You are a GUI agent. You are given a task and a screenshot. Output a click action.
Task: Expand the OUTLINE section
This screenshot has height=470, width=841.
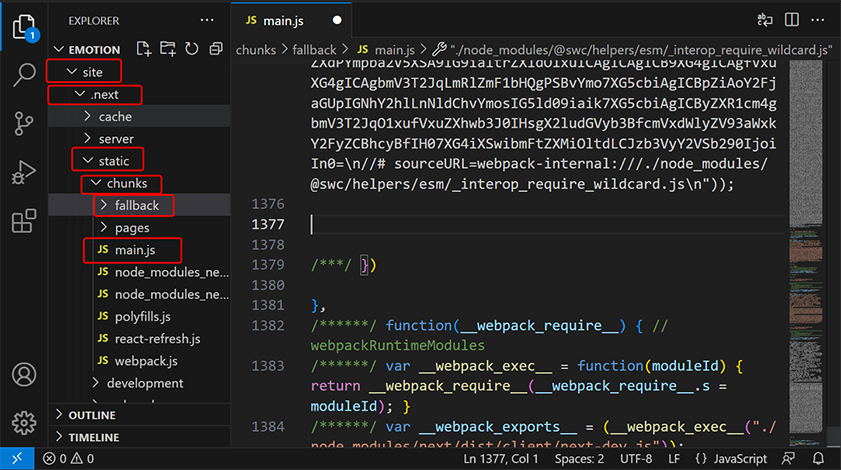[93, 415]
